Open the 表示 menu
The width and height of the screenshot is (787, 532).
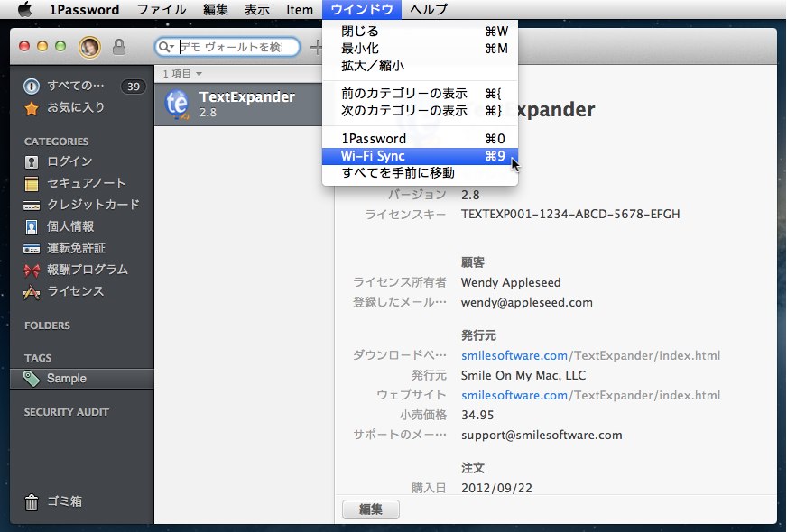pos(257,9)
